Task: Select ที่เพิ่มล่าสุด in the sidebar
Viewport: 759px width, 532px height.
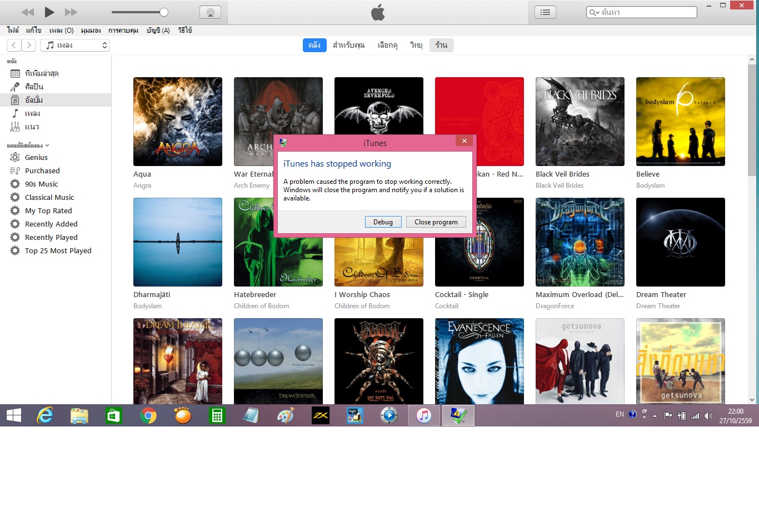Action: 42,73
